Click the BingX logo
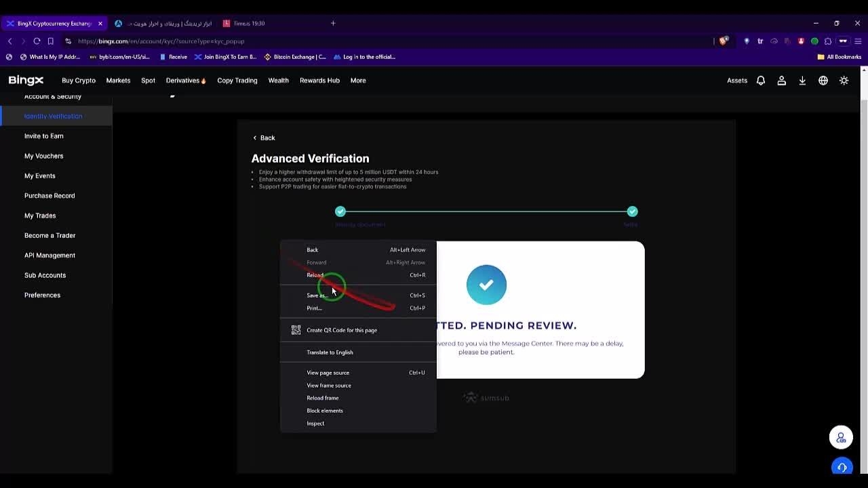This screenshot has height=488, width=868. coord(26,81)
